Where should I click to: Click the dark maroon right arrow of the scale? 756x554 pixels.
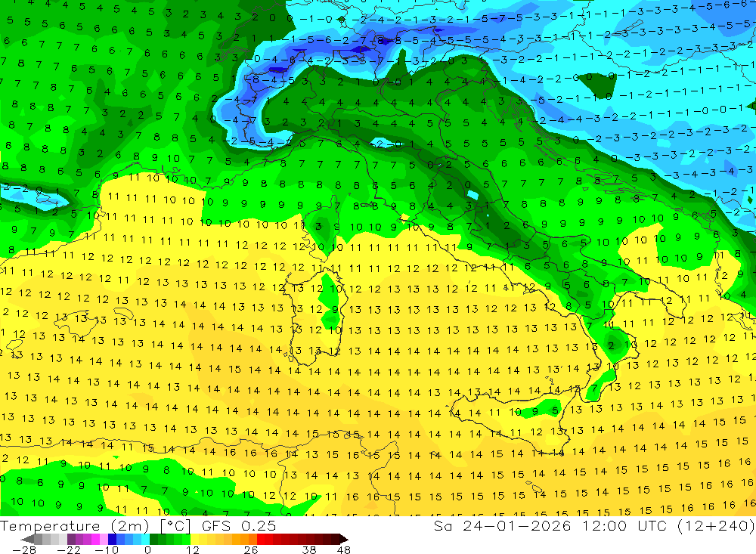(344, 539)
